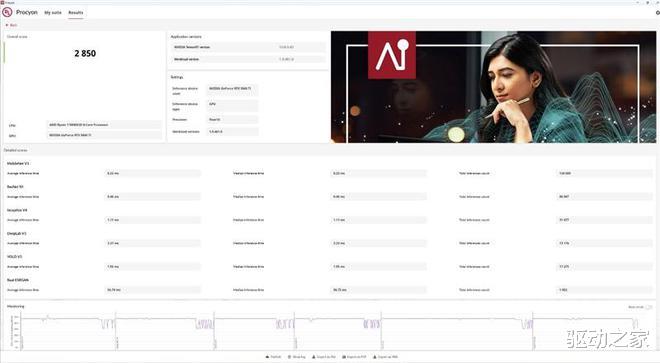Click the GPU name field under Overall score
The height and width of the screenshot is (363, 660).
point(104,135)
